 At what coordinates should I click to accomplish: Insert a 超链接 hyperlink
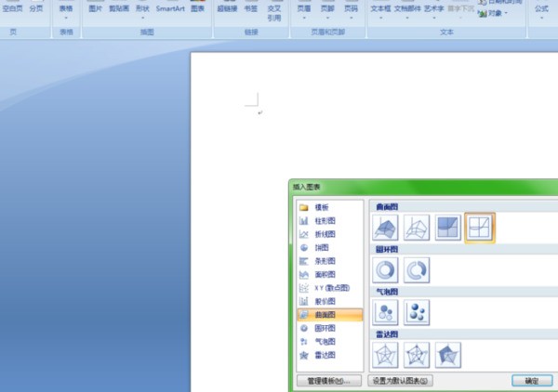tap(227, 8)
